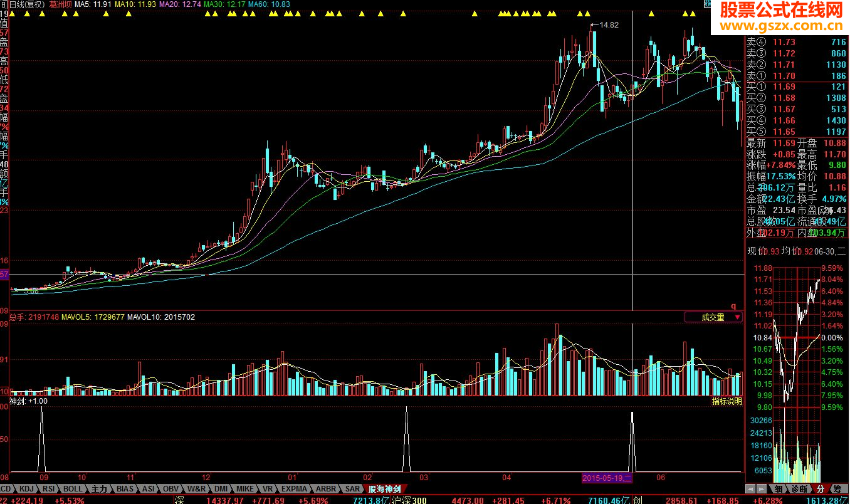The height and width of the screenshot is (504, 850).
Task: Select the 筹 chip distribution tab
Action: point(837,488)
